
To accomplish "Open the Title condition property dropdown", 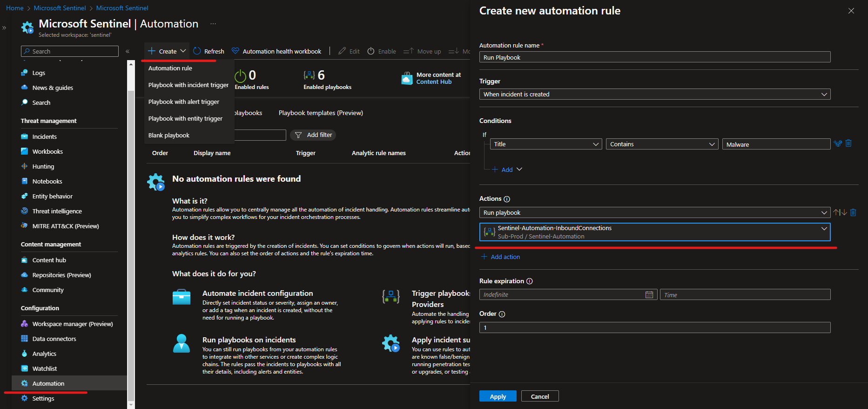I will pyautogui.click(x=546, y=144).
